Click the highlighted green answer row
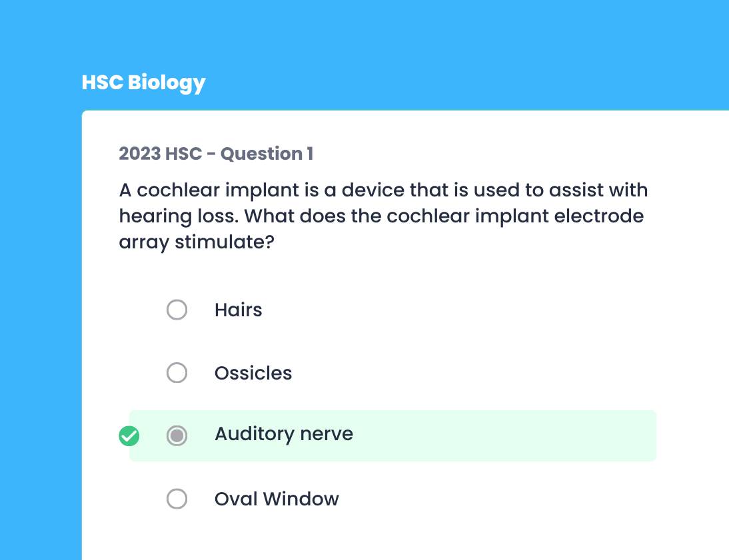Viewport: 729px width, 560px height. (x=392, y=436)
